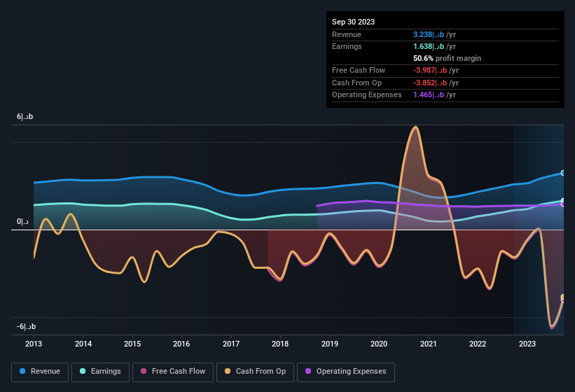Click the 2016 x-axis label

181,344
